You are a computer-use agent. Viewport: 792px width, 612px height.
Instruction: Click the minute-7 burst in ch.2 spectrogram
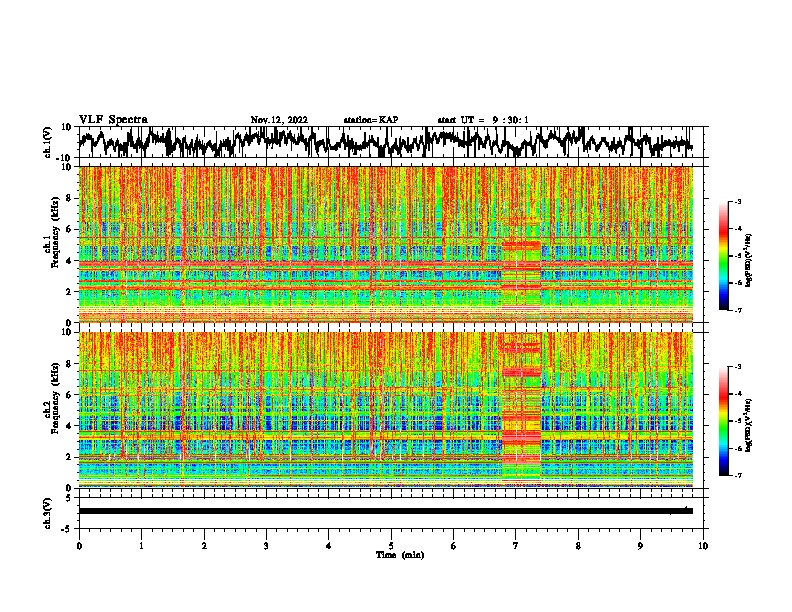coord(521,409)
